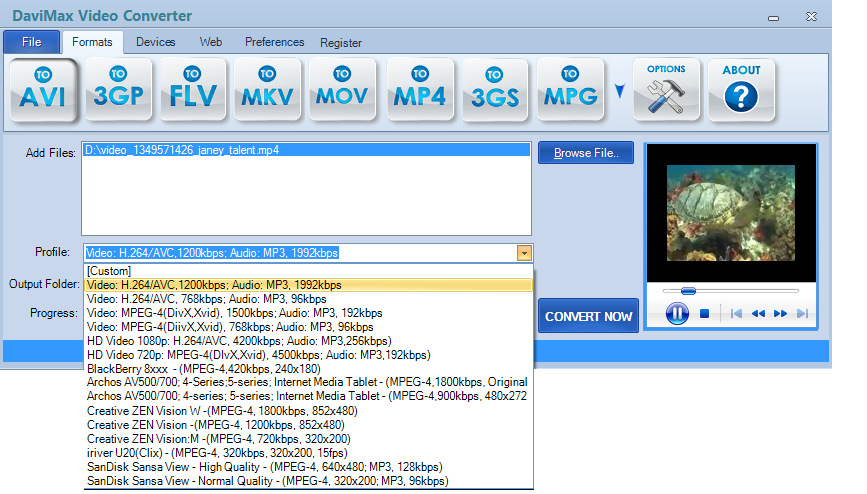Select the added video_1349571426_janey_talent.mp4 file
The width and height of the screenshot is (867, 494).
pyautogui.click(x=182, y=150)
